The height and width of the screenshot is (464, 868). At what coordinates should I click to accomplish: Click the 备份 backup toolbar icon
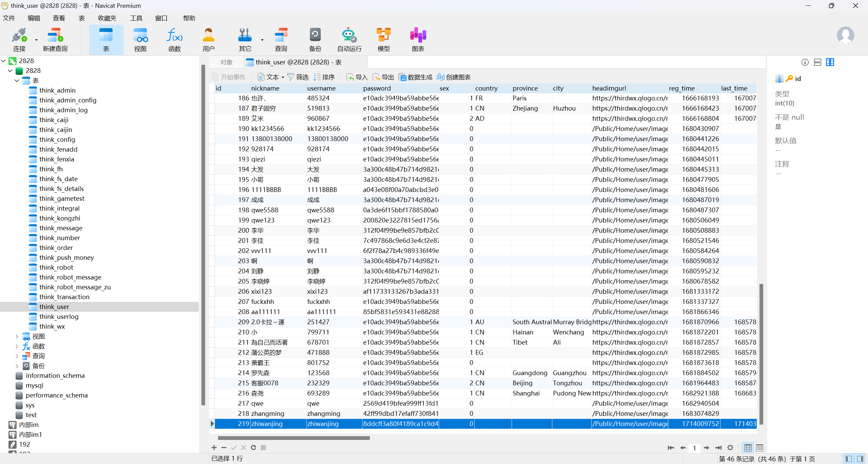pyautogui.click(x=315, y=40)
